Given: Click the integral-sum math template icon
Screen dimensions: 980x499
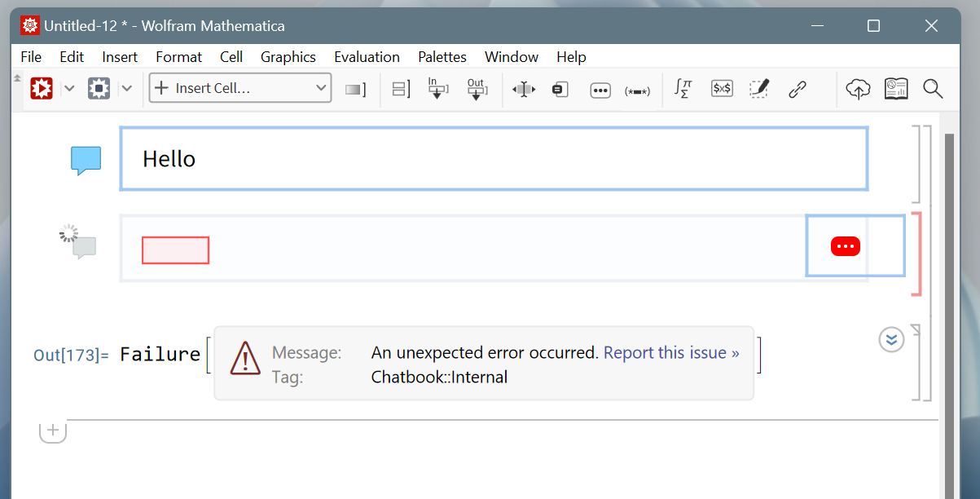Looking at the screenshot, I should pos(682,88).
